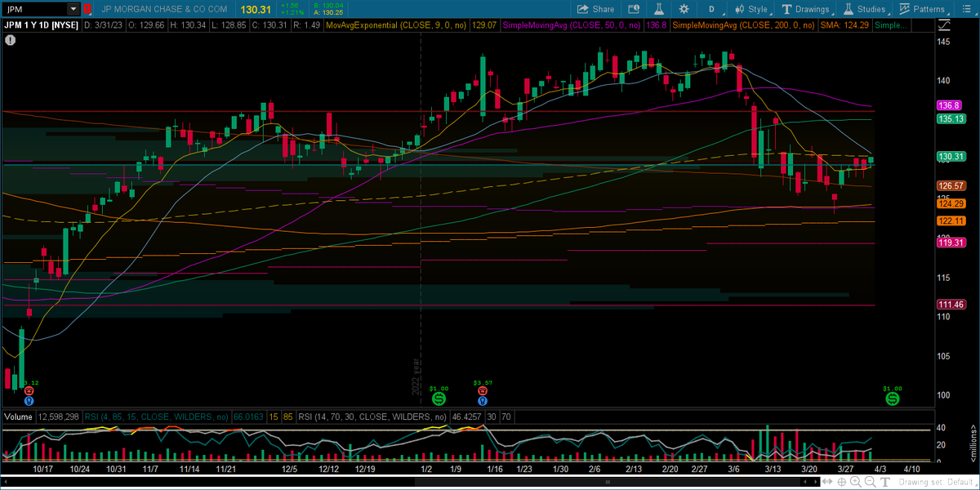The height and width of the screenshot is (490, 980).
Task: Click the 135.13 green price bubble
Action: coord(952,118)
